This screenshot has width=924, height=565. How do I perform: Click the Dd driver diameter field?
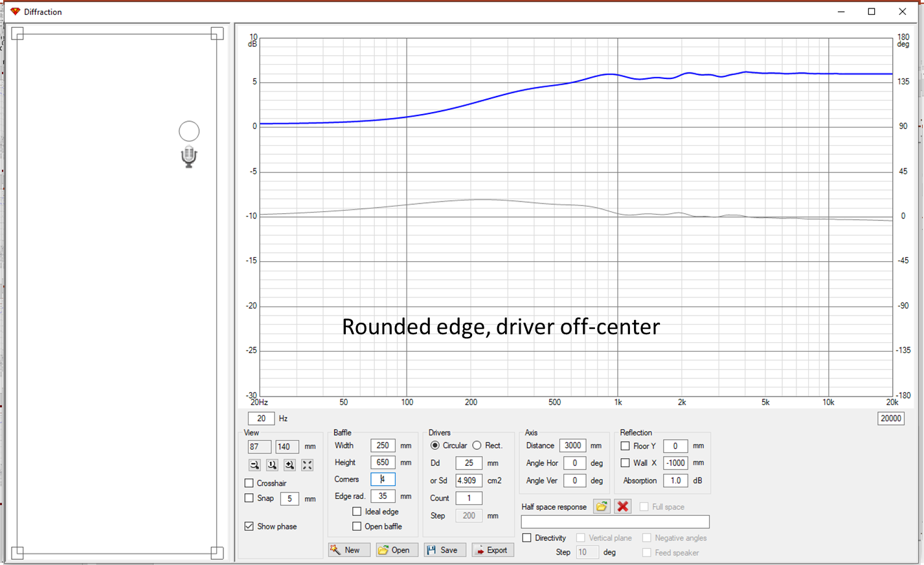click(x=469, y=463)
